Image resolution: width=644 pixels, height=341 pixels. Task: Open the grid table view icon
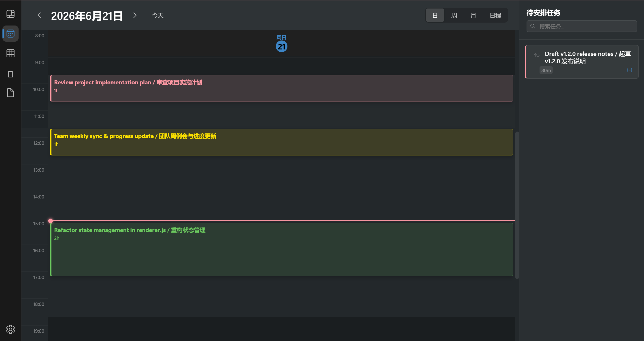tap(10, 53)
